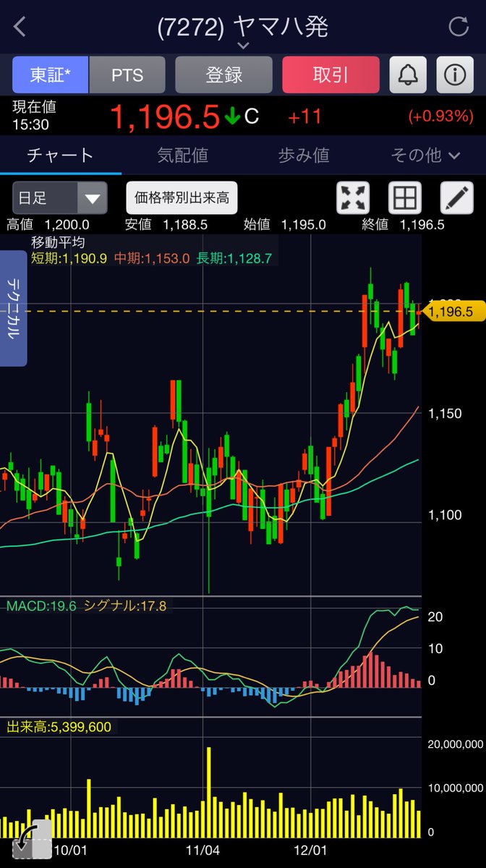Select the 東証 exchange toggle

point(51,74)
